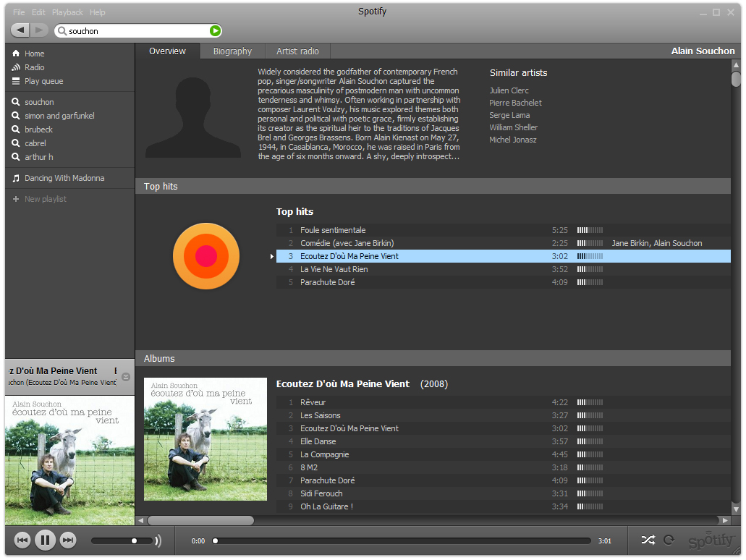The width and height of the screenshot is (746, 560).
Task: Open the saved search 'cabrel'
Action: tap(35, 143)
